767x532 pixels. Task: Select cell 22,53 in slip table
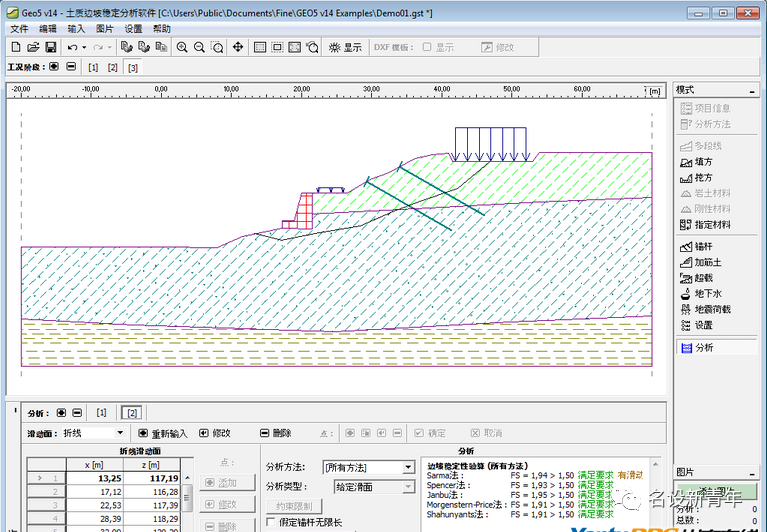[95, 505]
